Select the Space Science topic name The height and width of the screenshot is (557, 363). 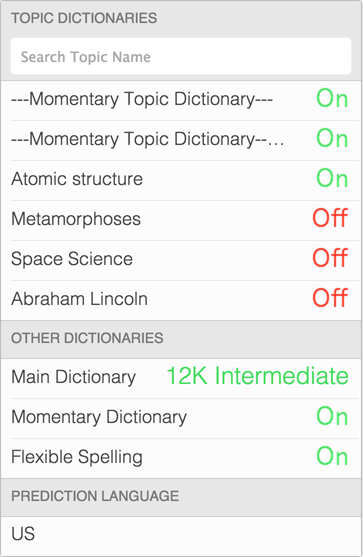tap(72, 259)
